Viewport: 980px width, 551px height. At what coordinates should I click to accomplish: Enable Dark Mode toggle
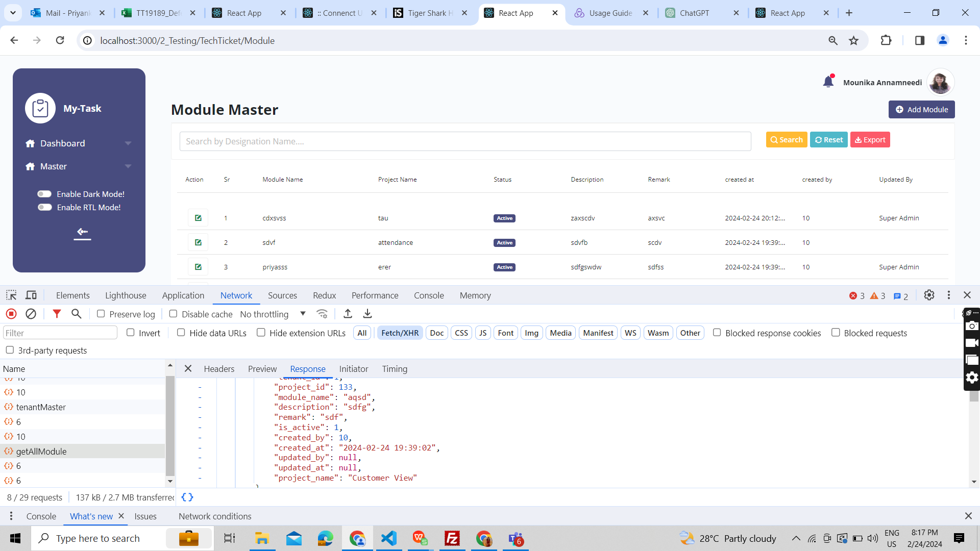(x=44, y=194)
